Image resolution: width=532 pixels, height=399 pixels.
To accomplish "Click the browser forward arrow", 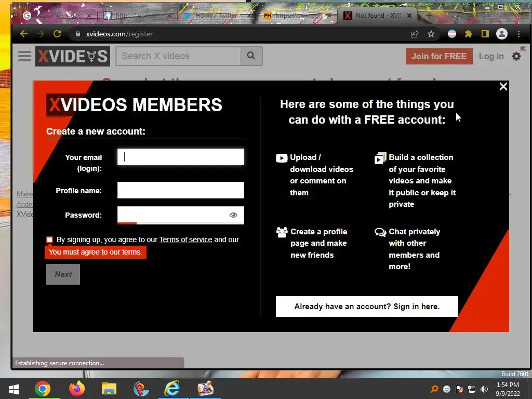I will (x=40, y=34).
